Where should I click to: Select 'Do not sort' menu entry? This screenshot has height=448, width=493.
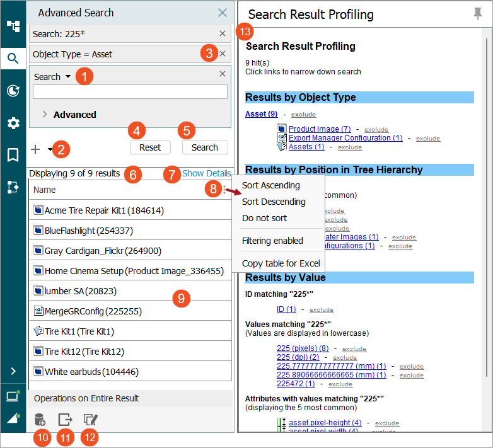(x=264, y=218)
